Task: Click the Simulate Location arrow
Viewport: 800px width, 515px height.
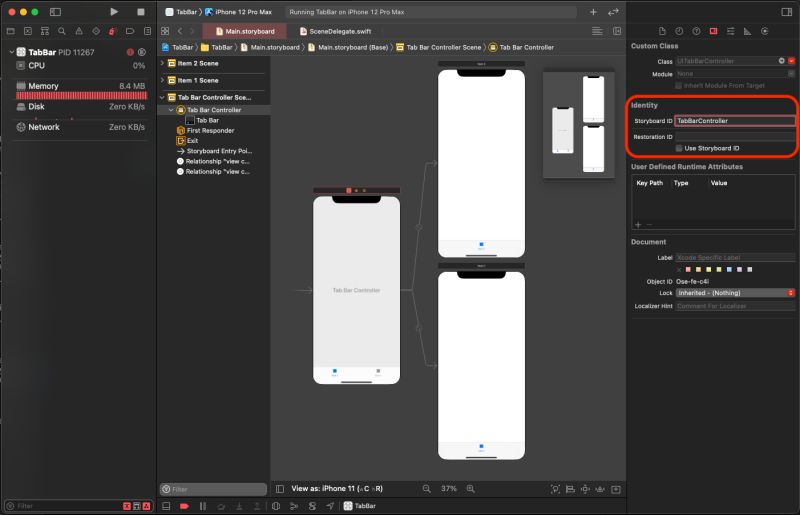Action: [x=330, y=506]
